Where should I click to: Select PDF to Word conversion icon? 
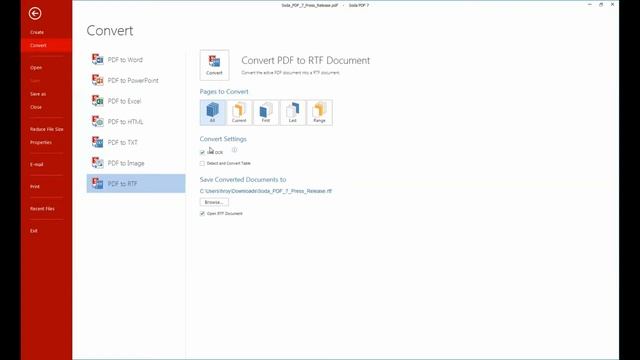[98, 60]
